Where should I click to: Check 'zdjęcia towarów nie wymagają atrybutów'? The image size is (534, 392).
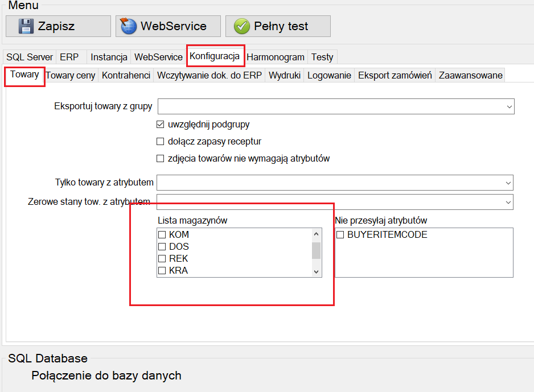pos(161,158)
